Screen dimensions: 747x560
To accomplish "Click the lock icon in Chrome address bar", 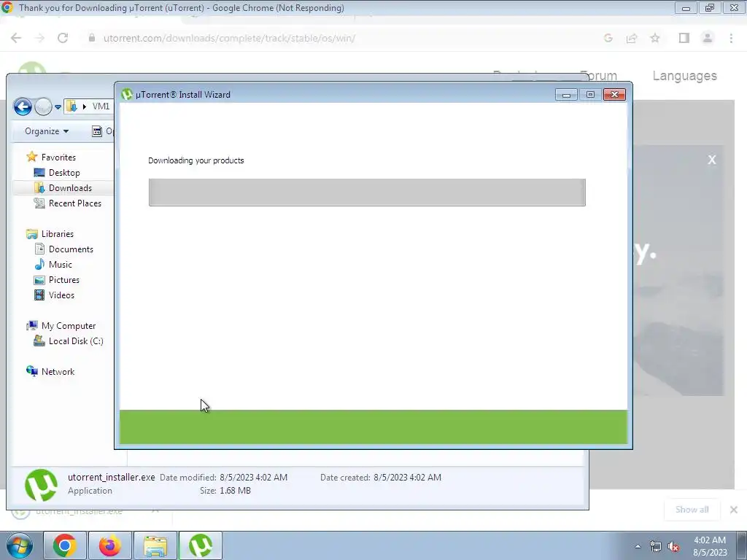I will (92, 38).
